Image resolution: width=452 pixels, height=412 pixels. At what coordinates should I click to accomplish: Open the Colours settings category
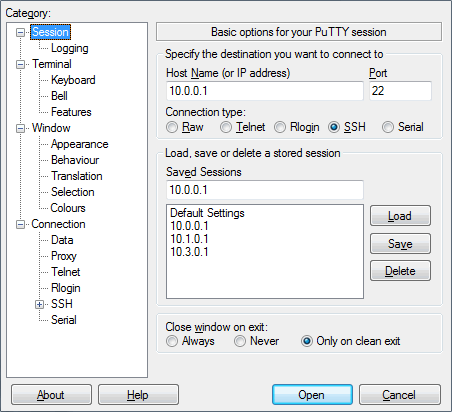point(68,208)
